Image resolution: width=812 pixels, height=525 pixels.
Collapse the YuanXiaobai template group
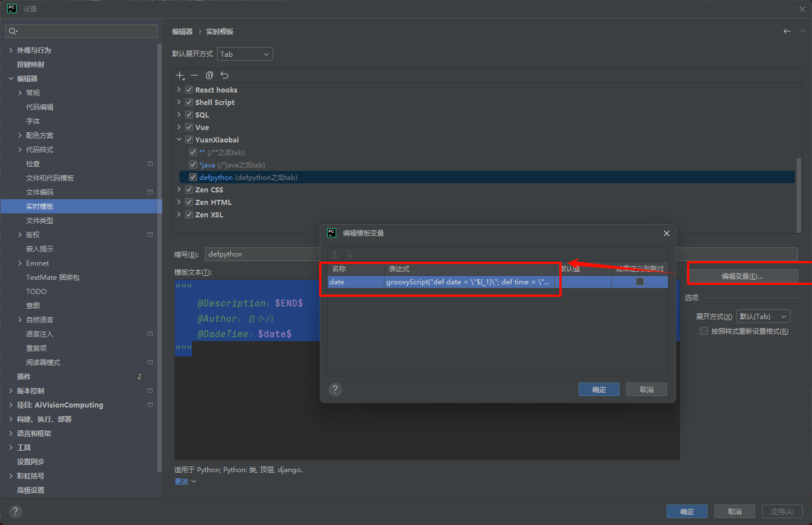pos(179,140)
